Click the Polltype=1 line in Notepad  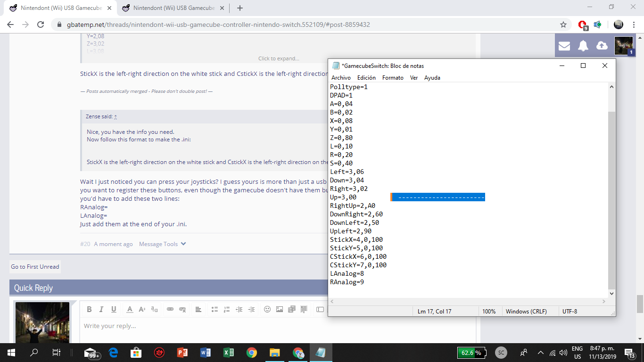349,87
